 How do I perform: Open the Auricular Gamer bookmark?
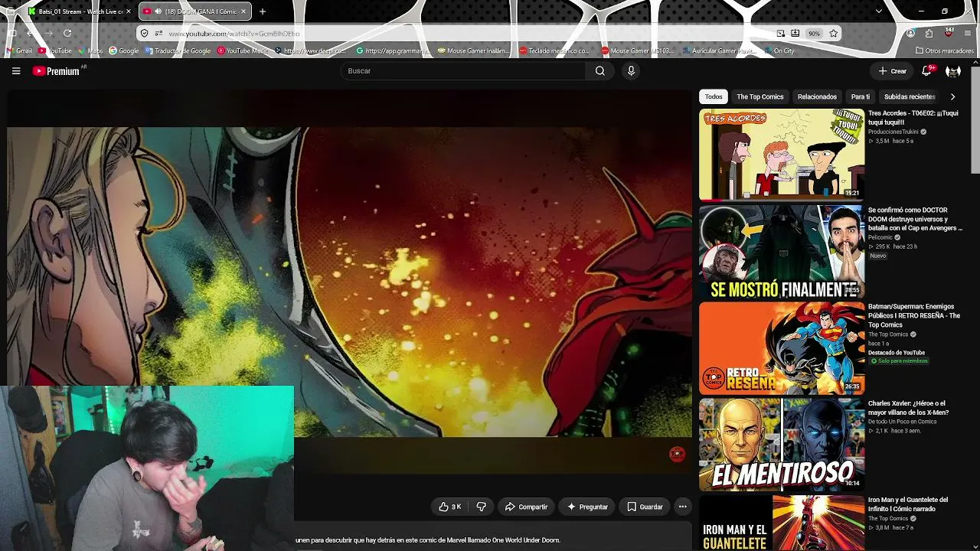coord(719,51)
